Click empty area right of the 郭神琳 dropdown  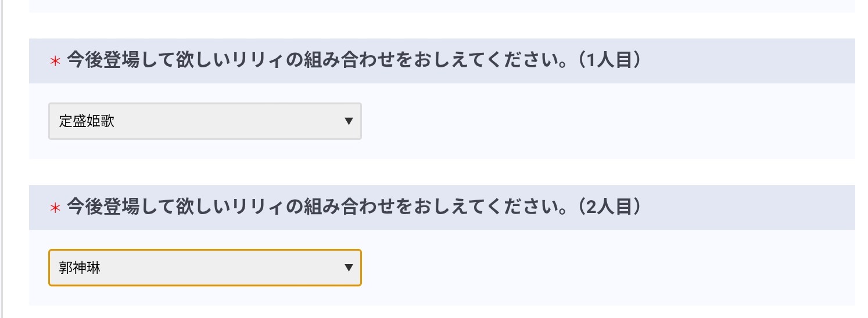pos(581,268)
